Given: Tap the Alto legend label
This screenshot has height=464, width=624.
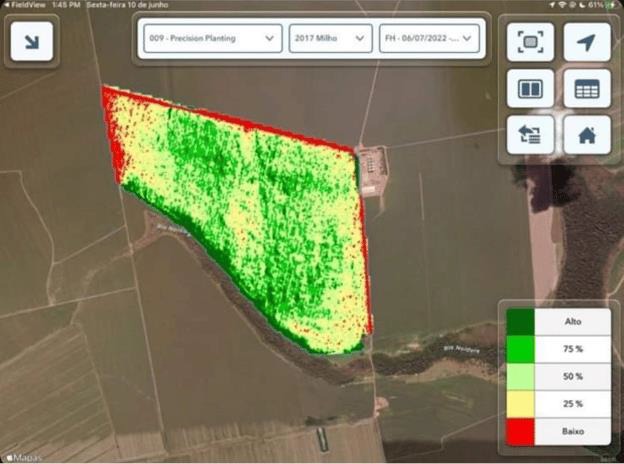Looking at the screenshot, I should [572, 322].
